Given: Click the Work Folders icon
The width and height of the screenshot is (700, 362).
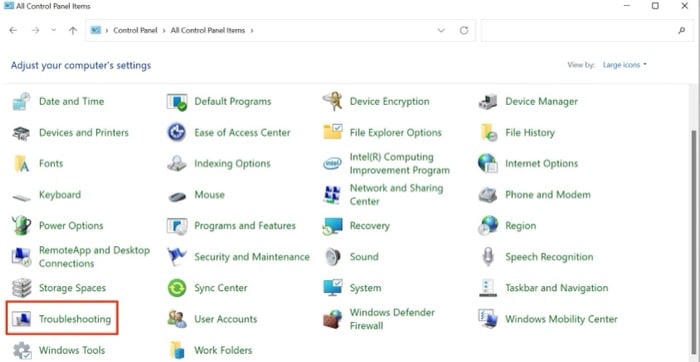Looking at the screenshot, I should [177, 350].
